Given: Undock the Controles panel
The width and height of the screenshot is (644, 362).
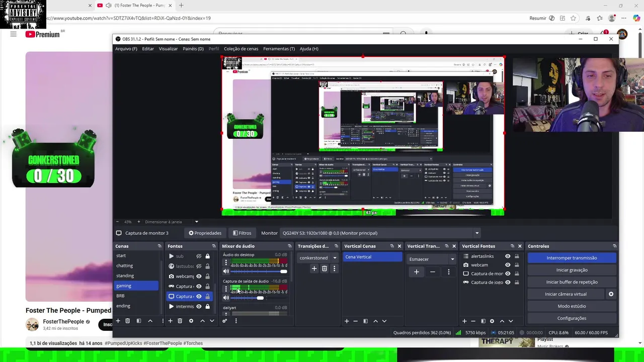Looking at the screenshot, I should (614, 246).
